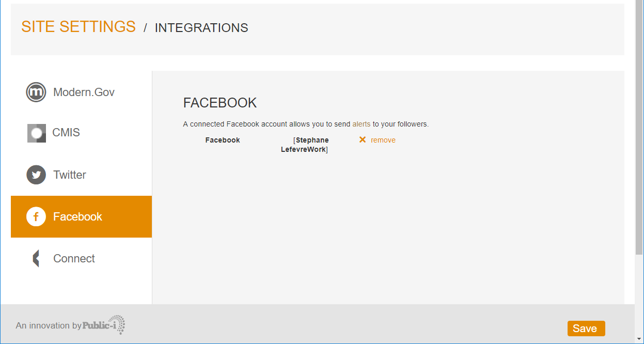
Task: Click the FACEBOOK section heading
Action: [219, 103]
